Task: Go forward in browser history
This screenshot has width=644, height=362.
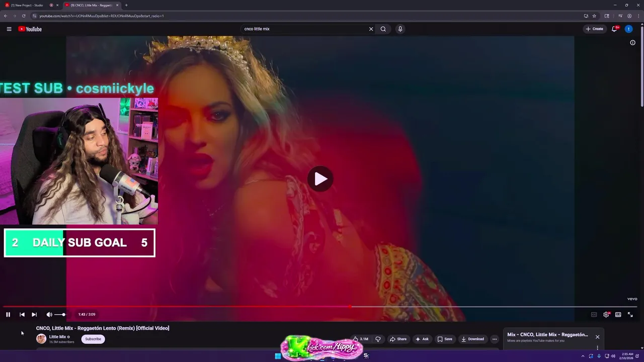Action: click(x=15, y=16)
